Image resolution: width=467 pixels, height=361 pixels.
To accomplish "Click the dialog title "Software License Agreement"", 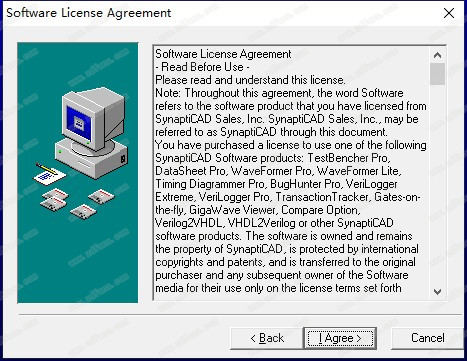I will (89, 13).
